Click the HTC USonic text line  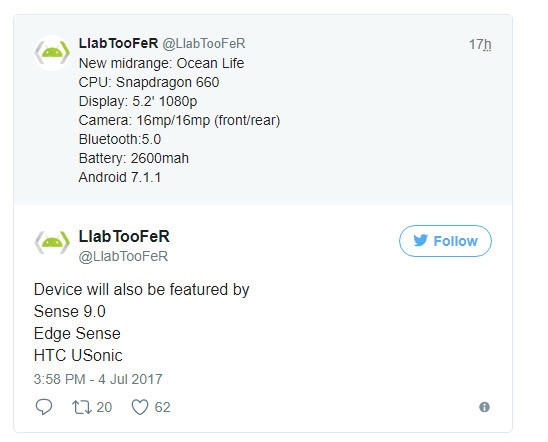click(x=78, y=356)
